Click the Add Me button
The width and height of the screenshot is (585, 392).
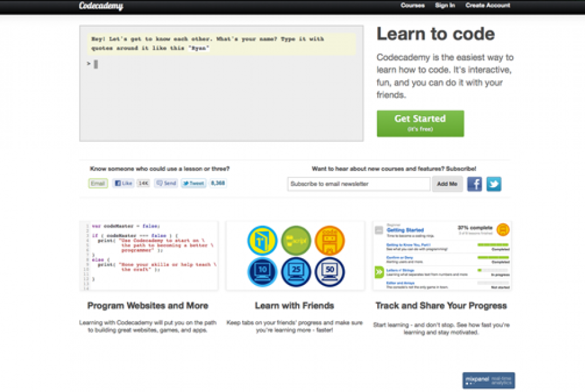[447, 184]
